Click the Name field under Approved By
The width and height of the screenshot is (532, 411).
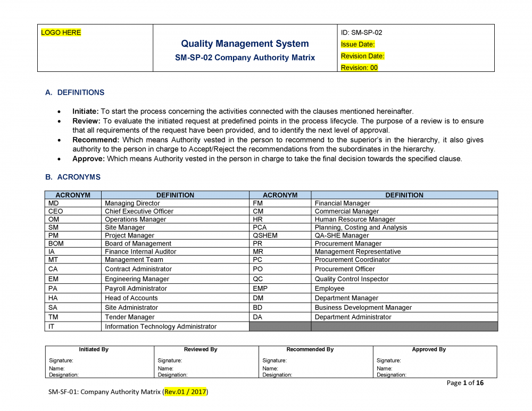pos(384,368)
